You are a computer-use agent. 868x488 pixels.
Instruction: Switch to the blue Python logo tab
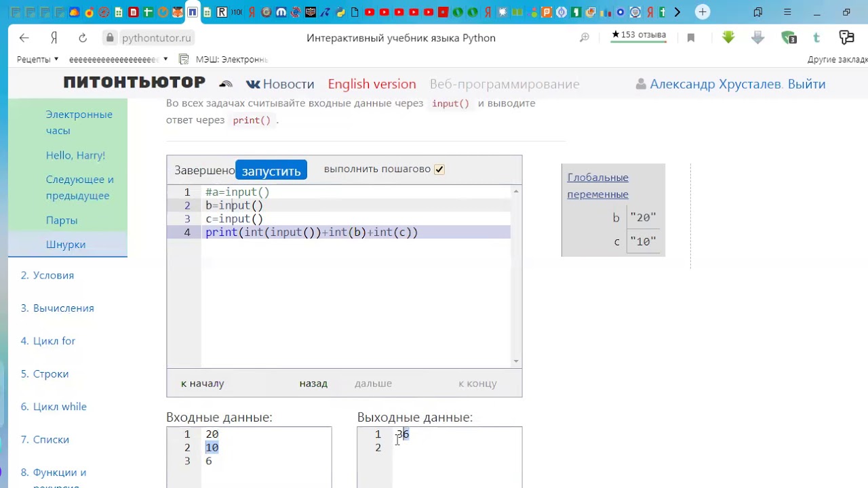pyautogui.click(x=340, y=12)
